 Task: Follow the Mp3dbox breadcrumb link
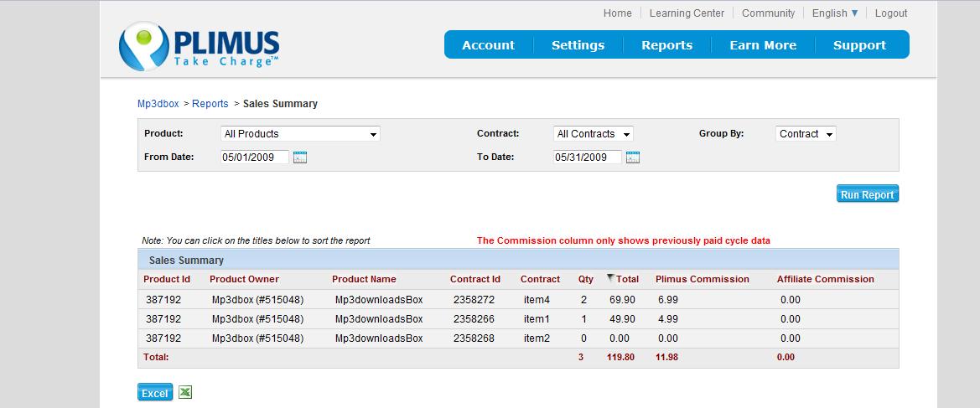pyautogui.click(x=158, y=104)
